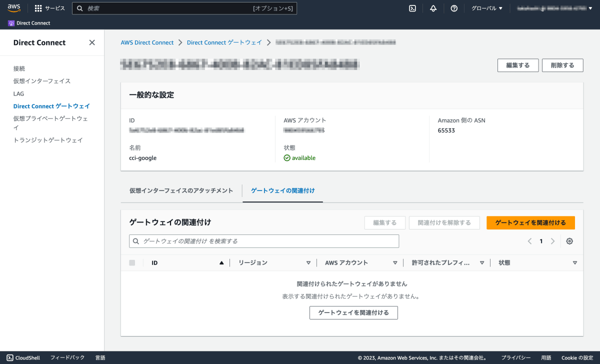Click the available status check icon

(287, 158)
